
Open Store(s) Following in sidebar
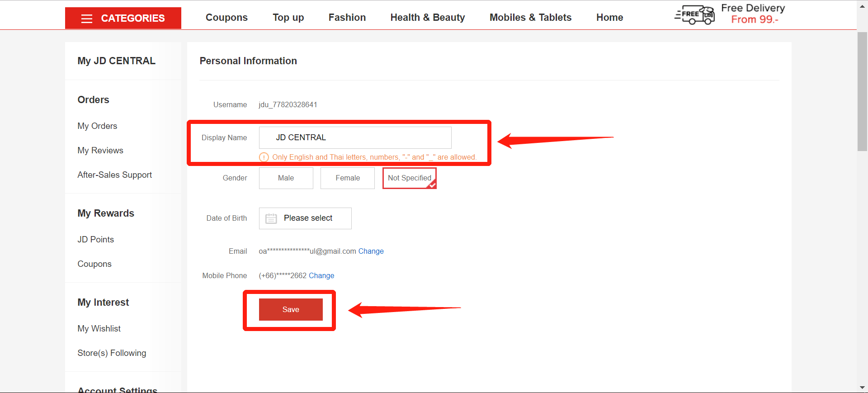(x=112, y=353)
